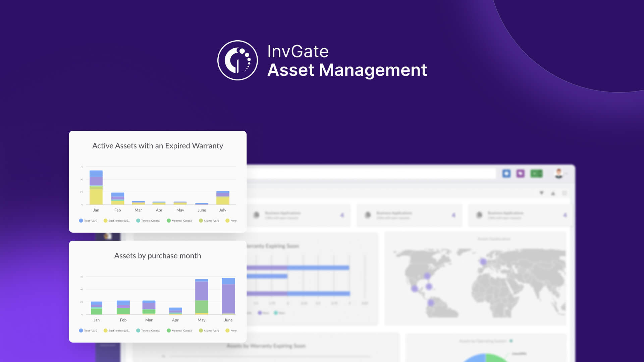Click the upload icon next to the filter
The width and height of the screenshot is (644, 362).
pos(553,193)
